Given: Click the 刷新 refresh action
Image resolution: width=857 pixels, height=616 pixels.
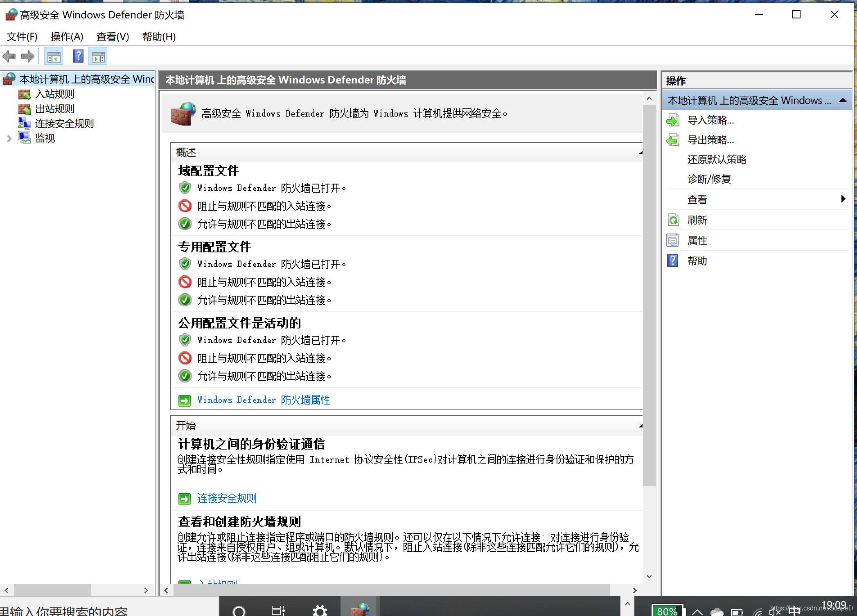Looking at the screenshot, I should click(x=697, y=220).
